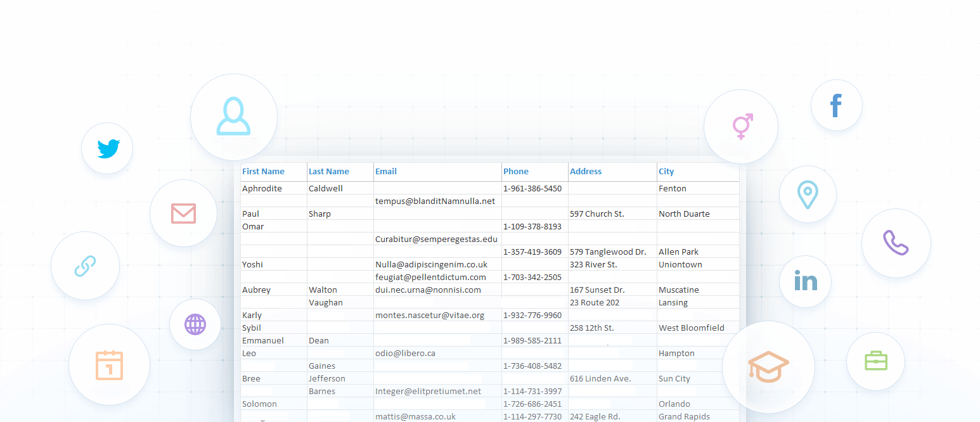
Task: Click the Twitter bird icon
Action: 108,148
